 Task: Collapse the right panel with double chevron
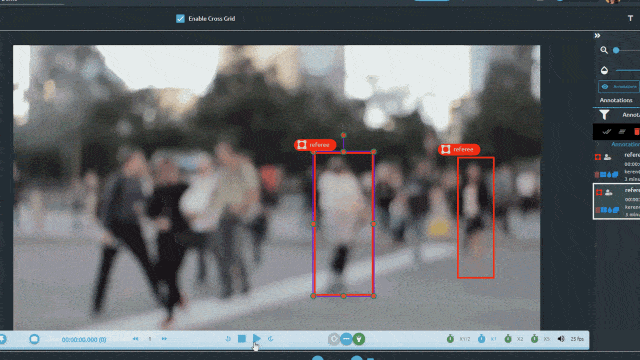(597, 36)
